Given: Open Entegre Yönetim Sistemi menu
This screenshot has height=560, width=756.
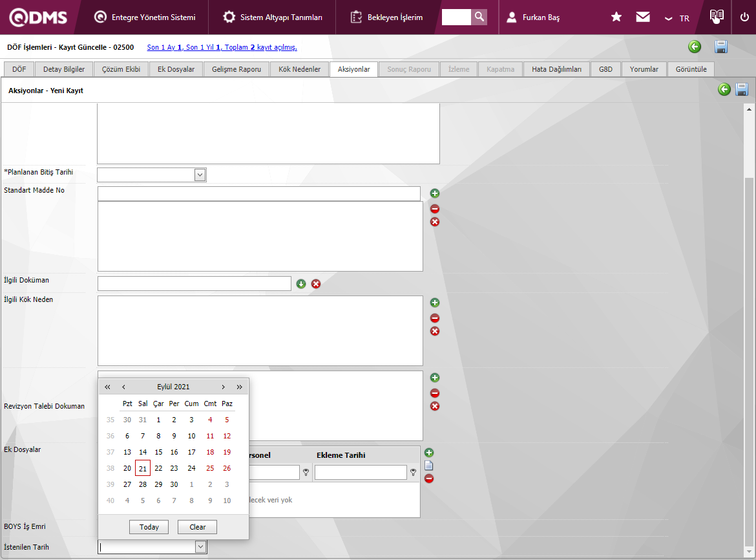Looking at the screenshot, I should [145, 17].
